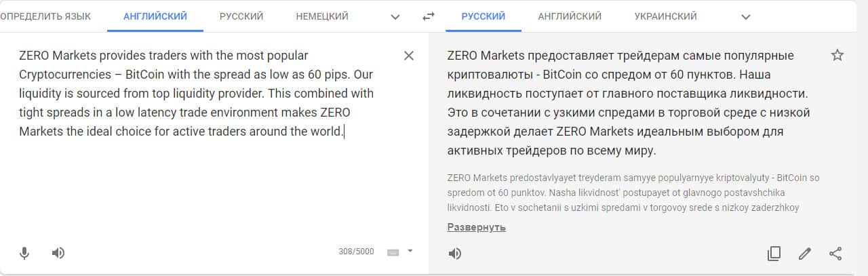
Task: Click the Развернуть link
Action: pyautogui.click(x=476, y=227)
